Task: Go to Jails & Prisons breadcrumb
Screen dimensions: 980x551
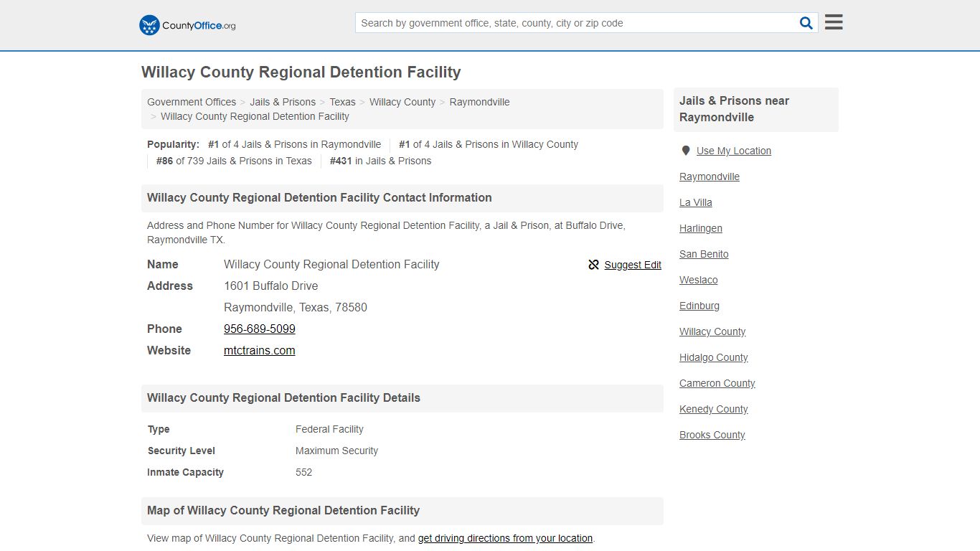Action: point(283,102)
